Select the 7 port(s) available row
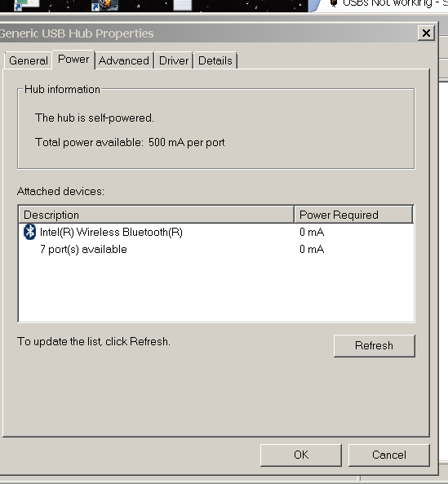448x484 pixels. point(216,249)
